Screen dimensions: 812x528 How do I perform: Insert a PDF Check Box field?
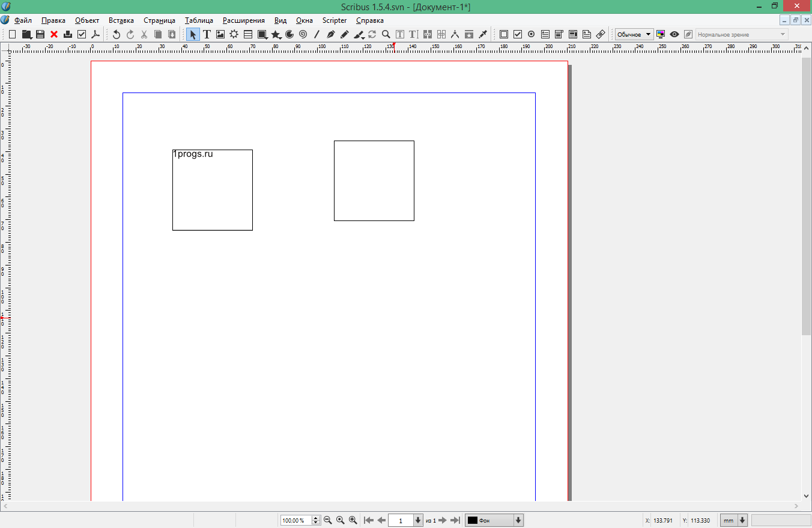(518, 34)
